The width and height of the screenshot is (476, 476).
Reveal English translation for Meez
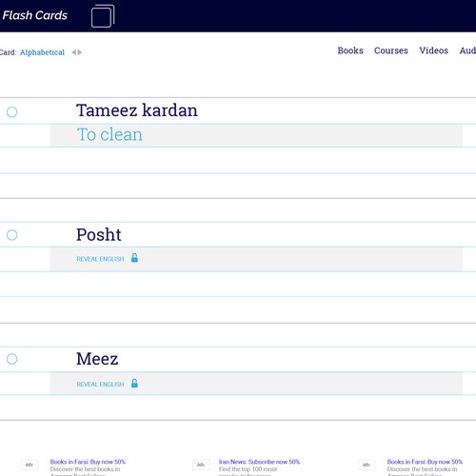[100, 385]
